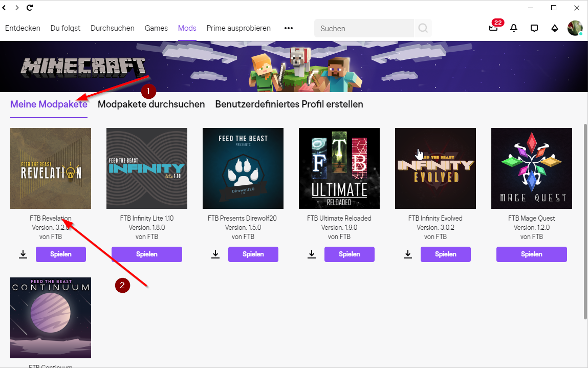Download update for FTB Presents Direwolf20
588x368 pixels.
215,254
